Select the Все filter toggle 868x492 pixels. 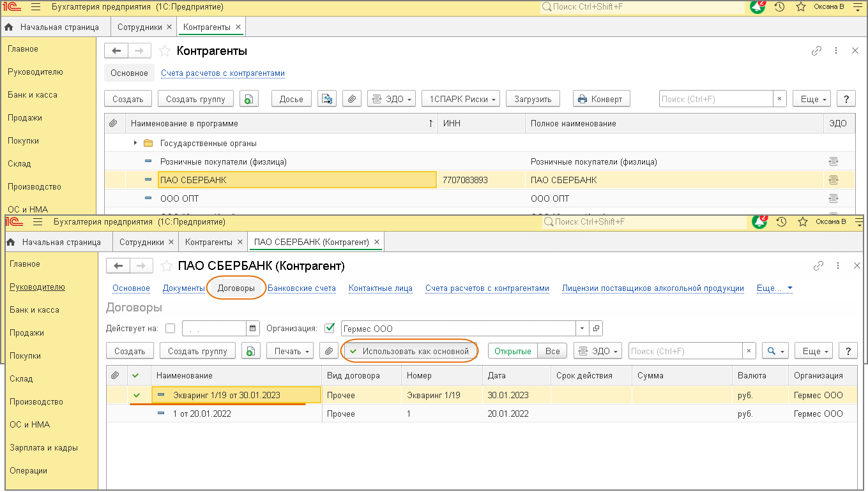pyautogui.click(x=552, y=351)
